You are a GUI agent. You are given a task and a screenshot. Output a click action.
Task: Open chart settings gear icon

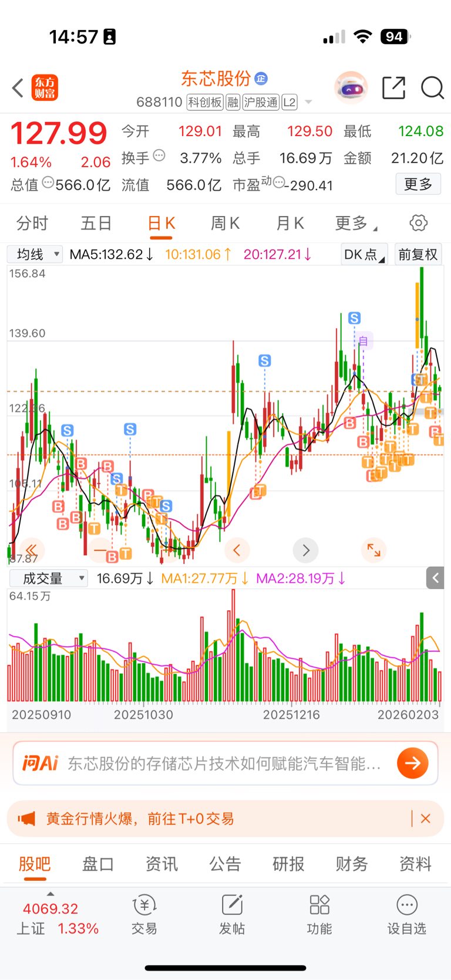pyautogui.click(x=418, y=223)
